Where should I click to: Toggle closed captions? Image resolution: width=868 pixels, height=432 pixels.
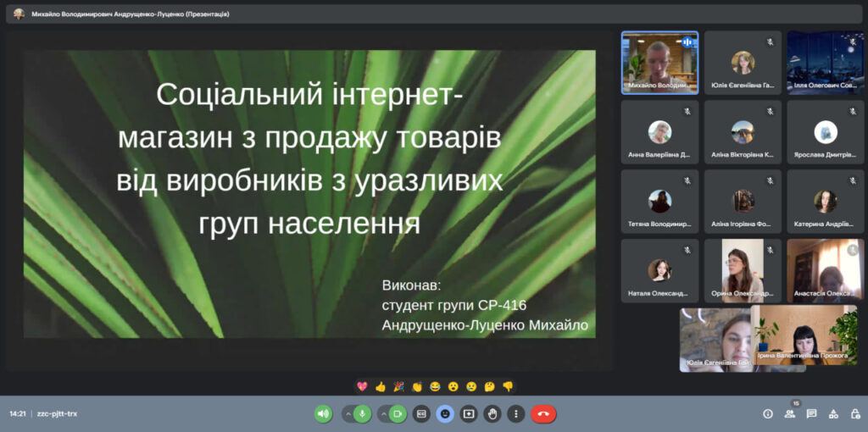tap(421, 414)
